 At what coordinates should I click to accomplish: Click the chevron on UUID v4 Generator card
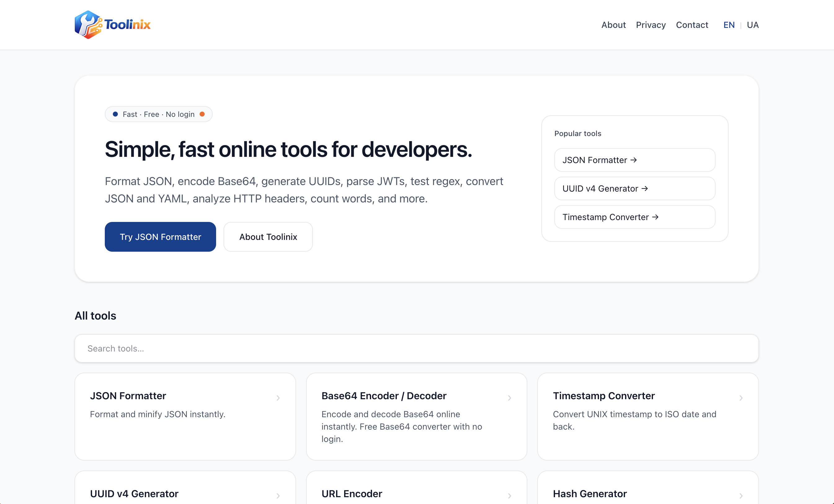(278, 496)
